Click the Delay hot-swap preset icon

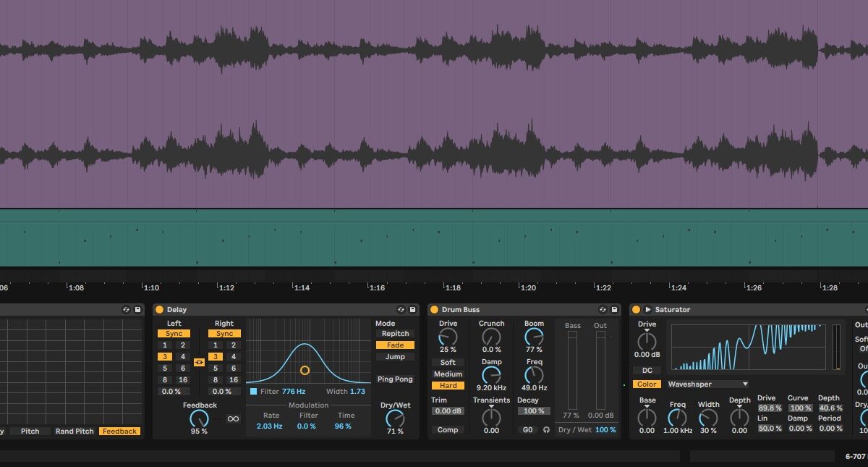click(x=401, y=310)
